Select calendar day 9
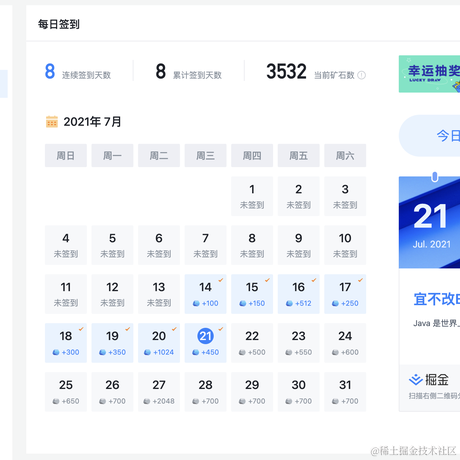The width and height of the screenshot is (460, 460). coord(299,245)
